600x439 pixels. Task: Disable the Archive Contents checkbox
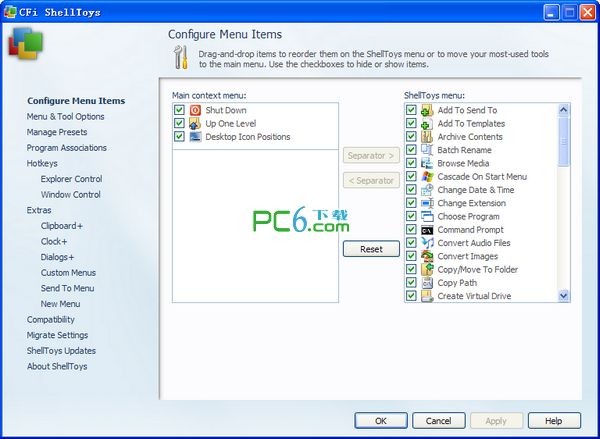[411, 137]
